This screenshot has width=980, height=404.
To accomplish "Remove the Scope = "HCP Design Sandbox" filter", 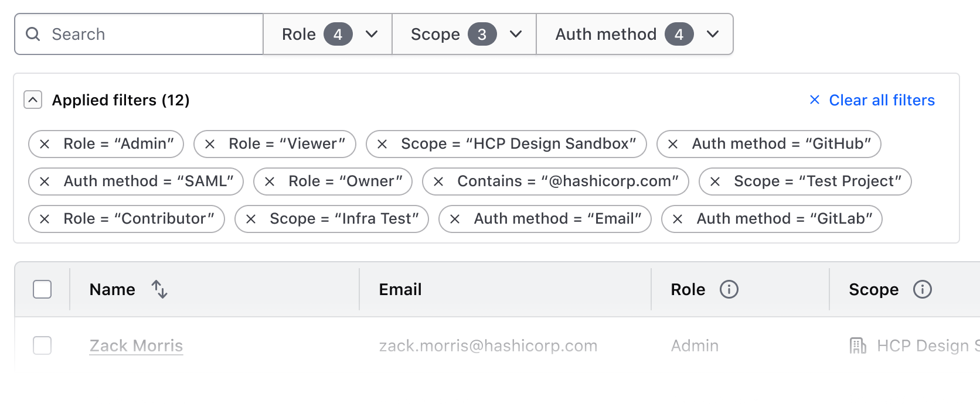I will [x=382, y=144].
